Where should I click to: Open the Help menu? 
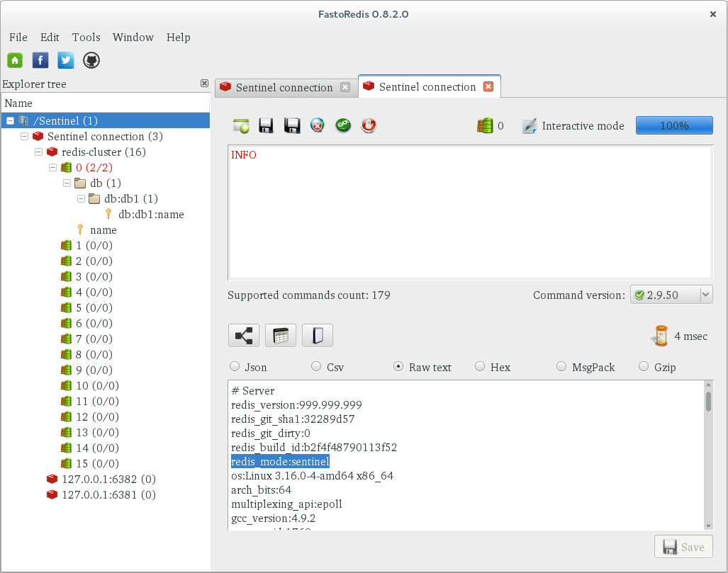(x=179, y=37)
